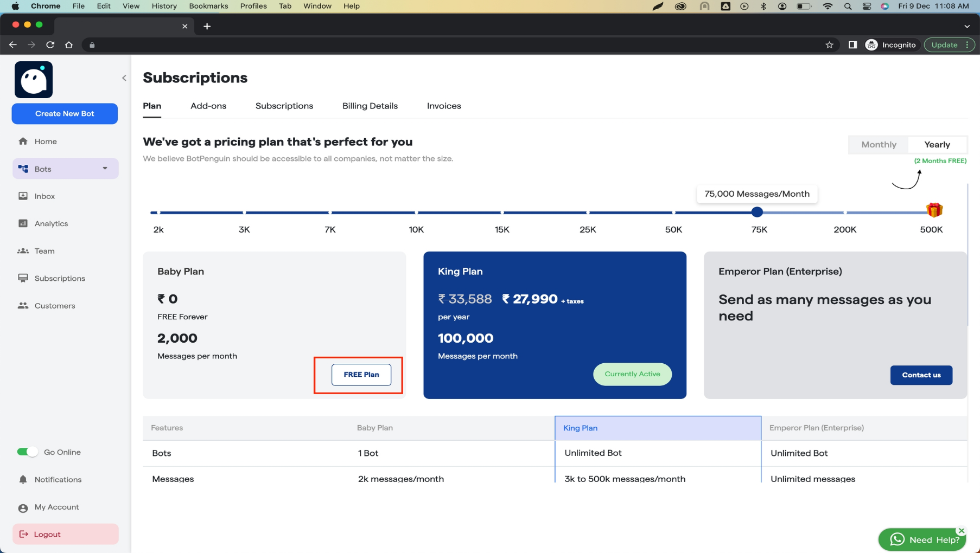Open a new browser tab
Image resolution: width=980 pixels, height=553 pixels.
point(207,26)
